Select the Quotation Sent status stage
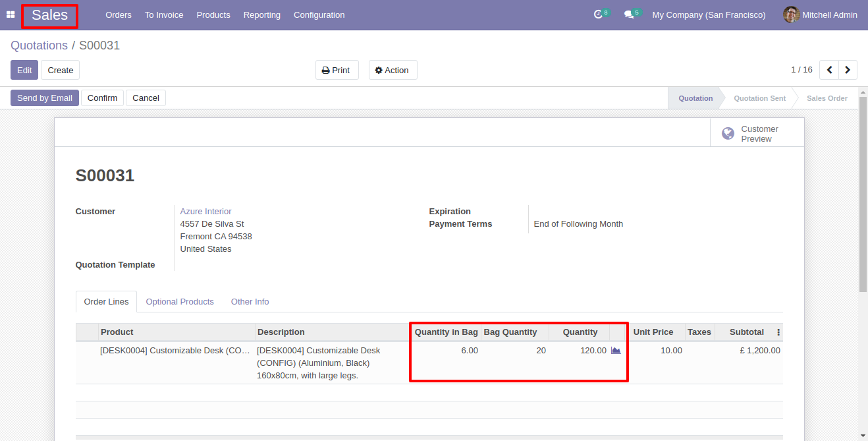The image size is (868, 441). click(x=760, y=98)
